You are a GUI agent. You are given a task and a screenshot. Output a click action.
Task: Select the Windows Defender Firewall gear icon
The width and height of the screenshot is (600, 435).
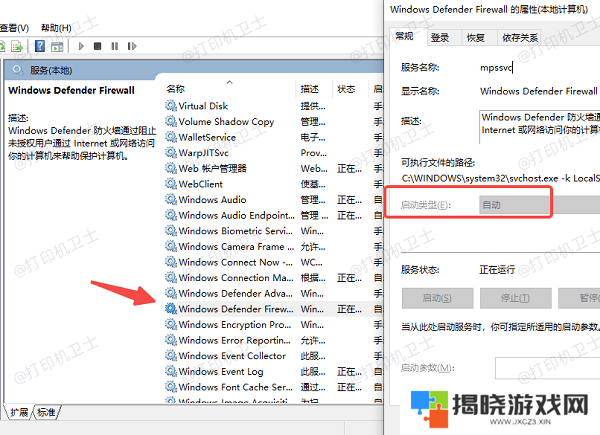171,309
